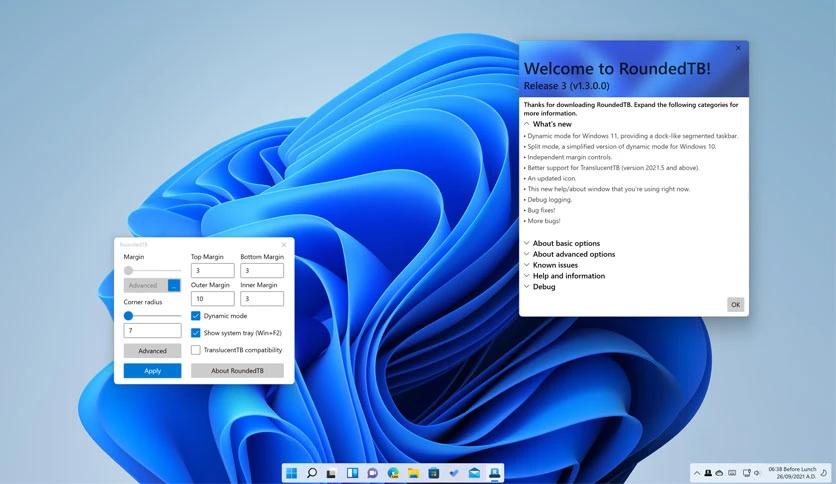Show hidden system tray icons

(696, 473)
